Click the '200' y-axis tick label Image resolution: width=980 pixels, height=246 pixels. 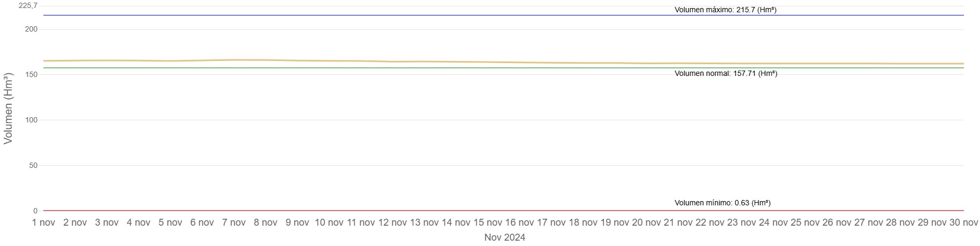31,29
